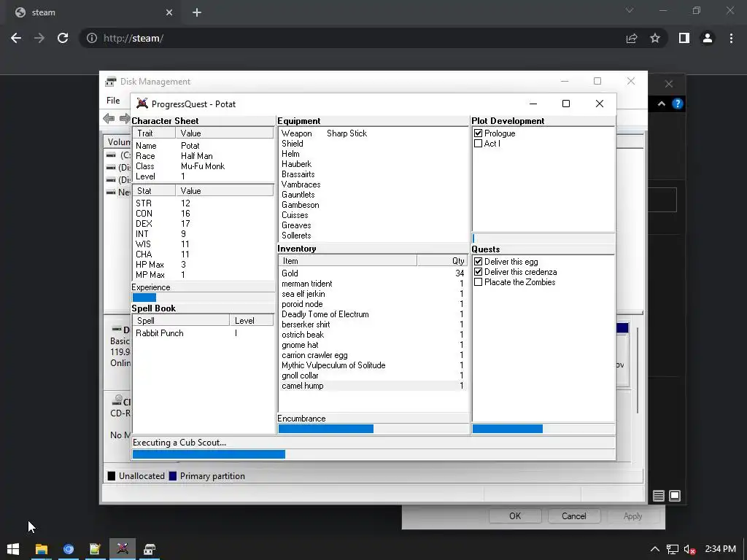Click the Apply button

click(x=632, y=516)
